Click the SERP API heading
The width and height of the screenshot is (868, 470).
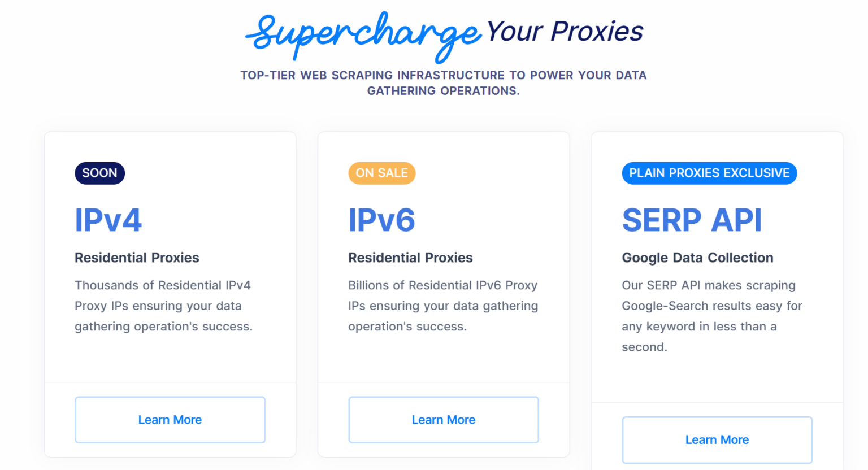coord(692,220)
